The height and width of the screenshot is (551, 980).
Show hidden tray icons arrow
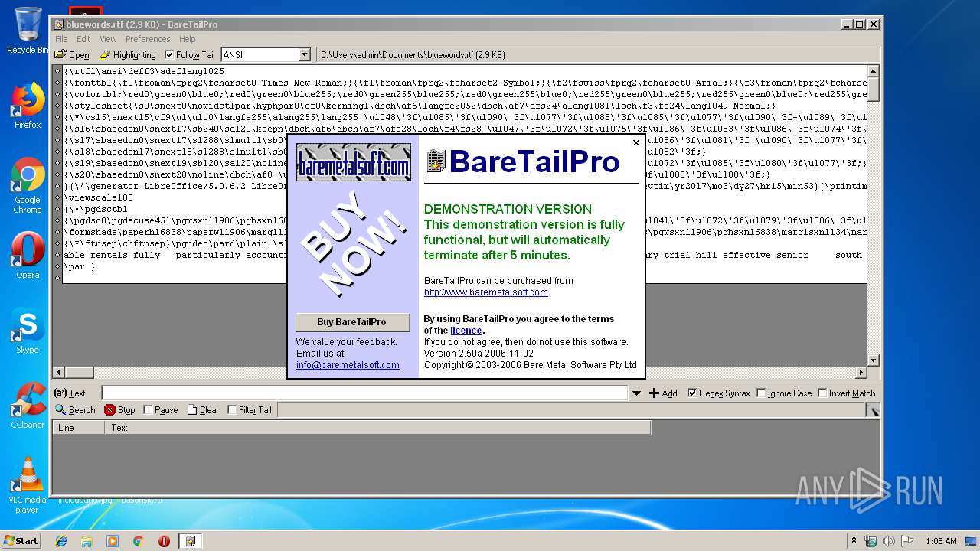(x=854, y=540)
